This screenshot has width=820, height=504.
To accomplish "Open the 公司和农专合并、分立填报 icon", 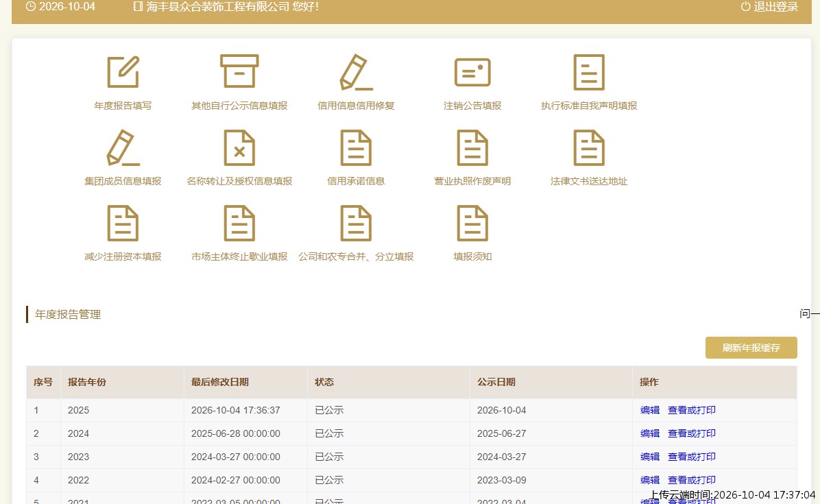I will point(356,224).
